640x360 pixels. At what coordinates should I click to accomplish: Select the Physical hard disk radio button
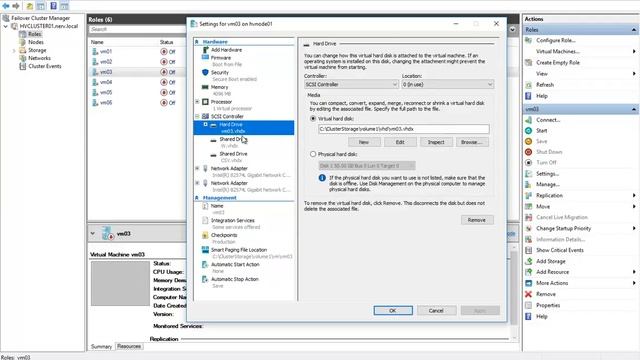(313, 154)
